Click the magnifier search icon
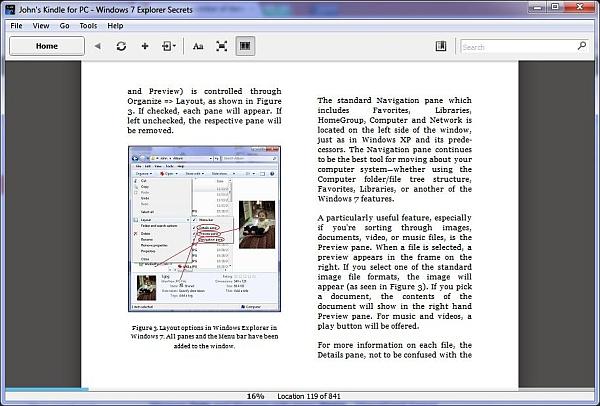The width and height of the screenshot is (600, 406). (582, 46)
